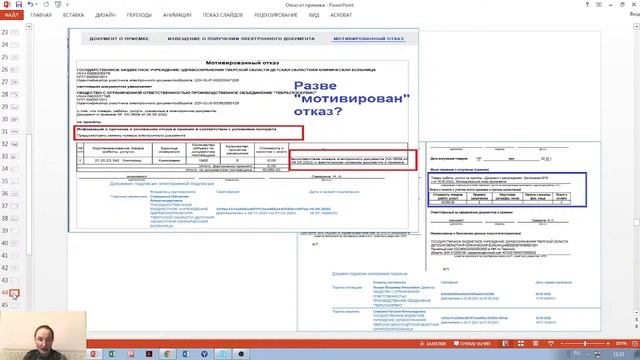Select slide 29 in the thumbnail pane
Screen dimensions: 640x360
(x=14, y=107)
